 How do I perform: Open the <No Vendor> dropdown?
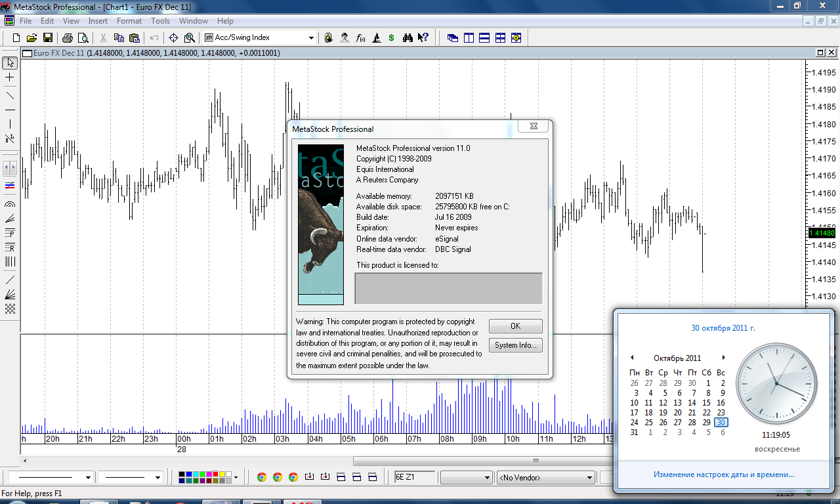589,478
